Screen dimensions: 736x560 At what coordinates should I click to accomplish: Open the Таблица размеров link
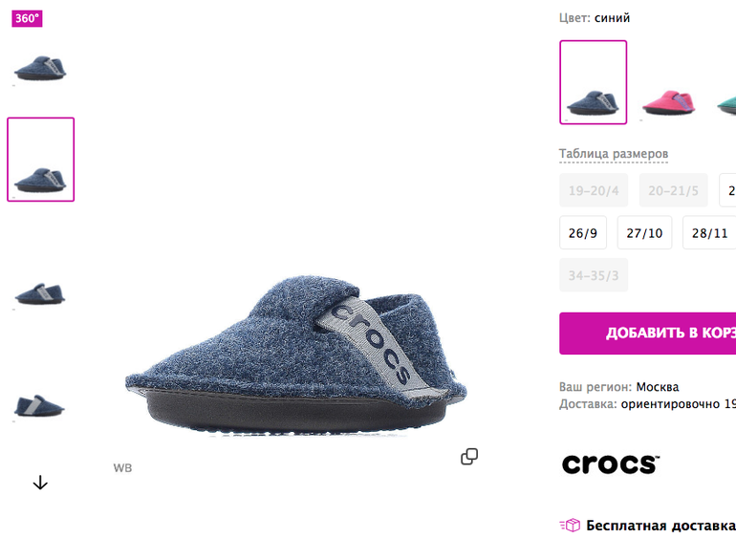[614, 154]
